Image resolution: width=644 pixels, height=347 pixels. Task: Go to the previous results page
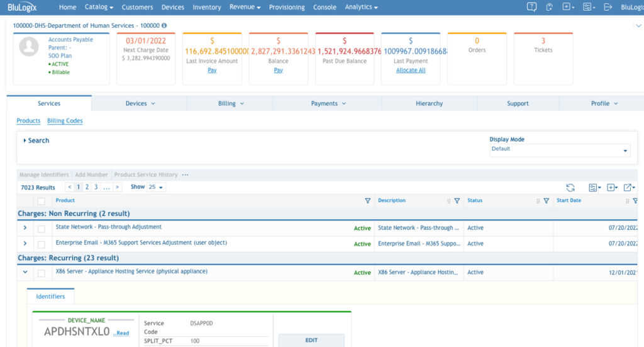pos(70,187)
